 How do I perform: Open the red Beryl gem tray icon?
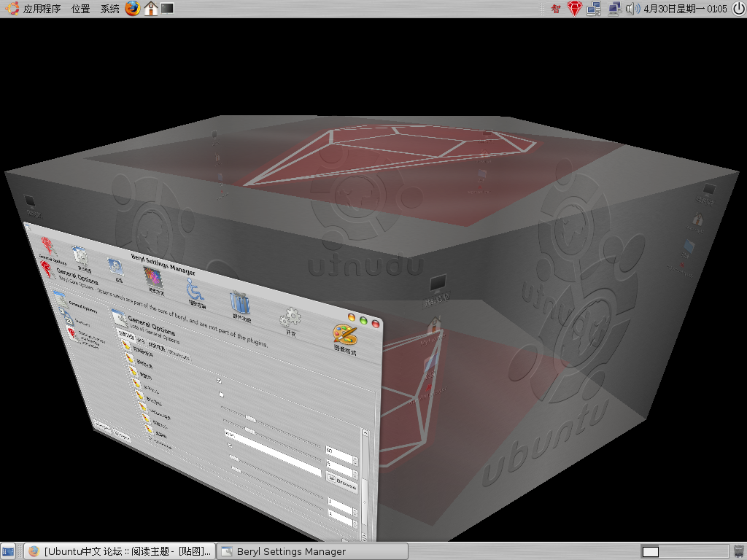point(575,9)
